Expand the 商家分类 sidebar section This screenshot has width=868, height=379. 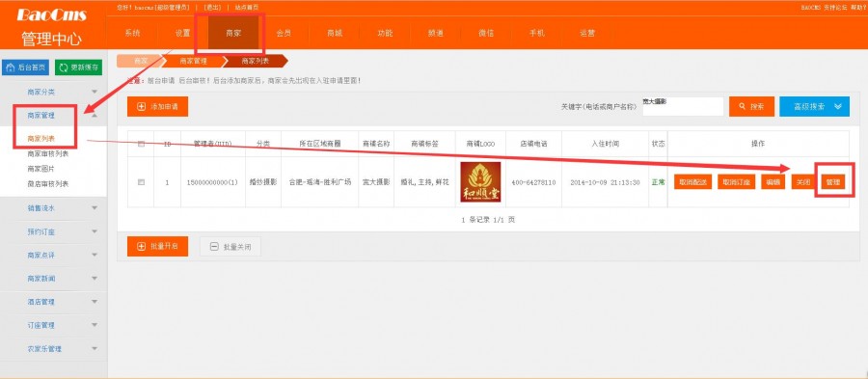pyautogui.click(x=53, y=92)
